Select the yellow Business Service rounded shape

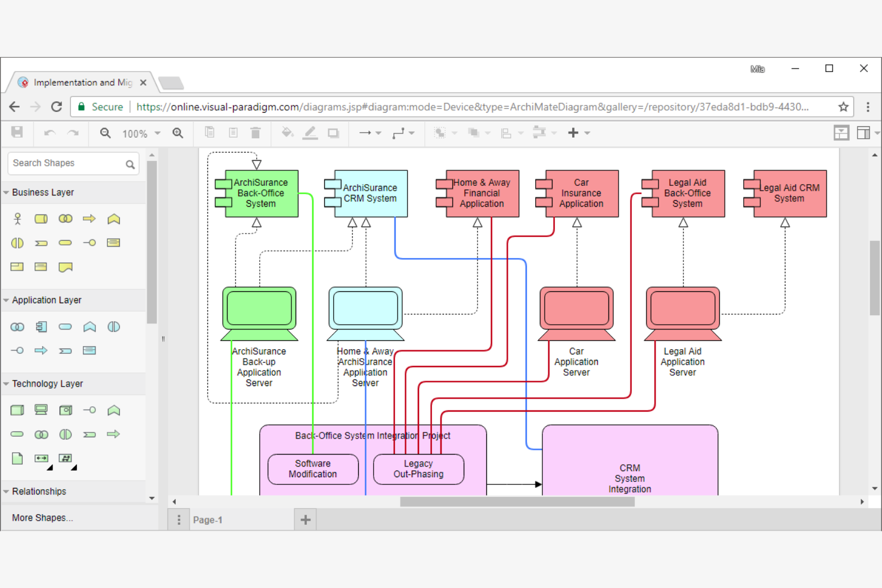click(x=66, y=243)
